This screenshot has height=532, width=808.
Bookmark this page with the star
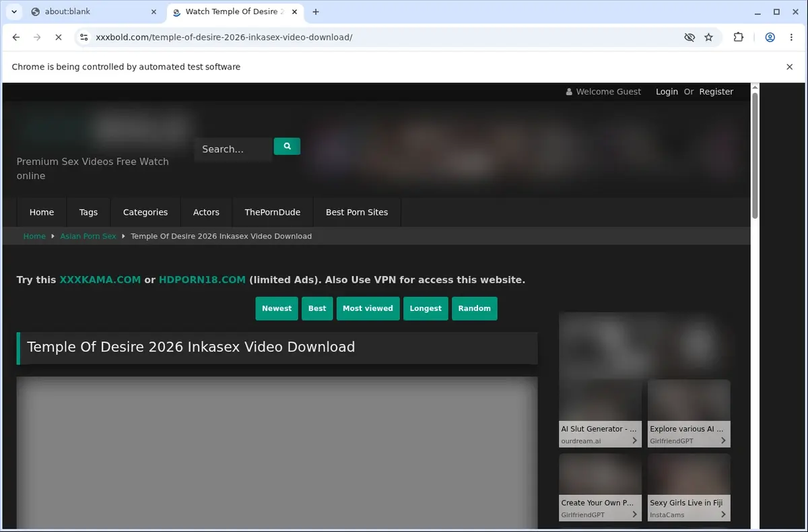pos(708,38)
